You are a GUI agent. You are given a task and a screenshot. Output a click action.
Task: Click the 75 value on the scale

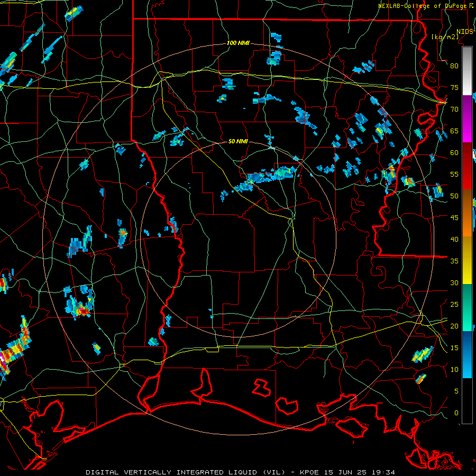454,87
